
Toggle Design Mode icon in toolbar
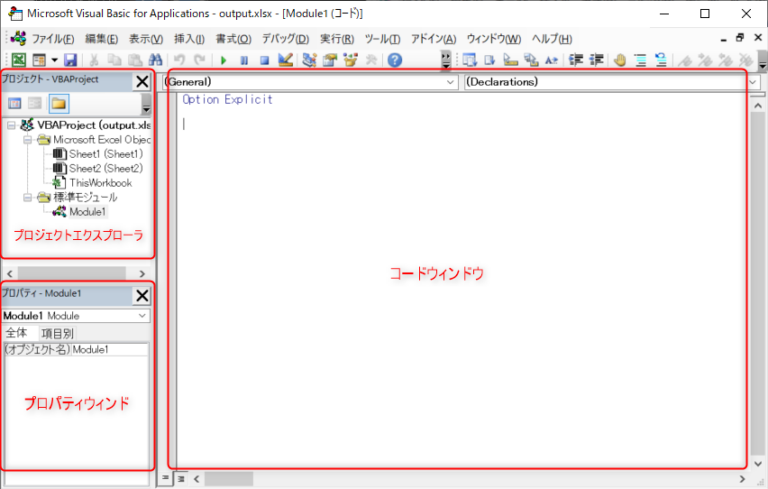pyautogui.click(x=285, y=60)
